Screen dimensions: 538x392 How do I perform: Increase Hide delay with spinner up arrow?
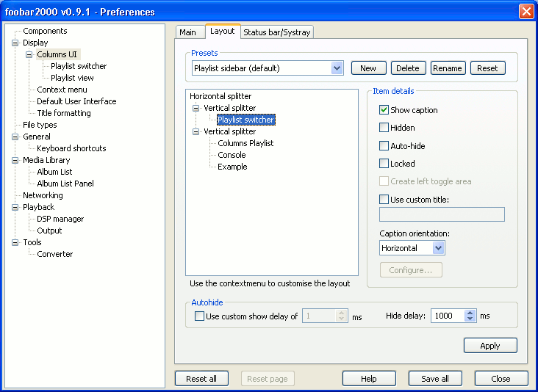pos(470,313)
